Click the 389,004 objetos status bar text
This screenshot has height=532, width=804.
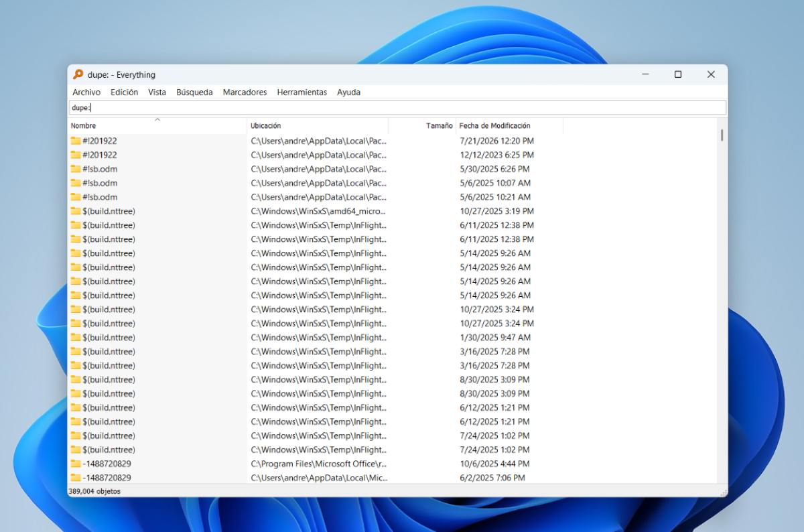pos(94,491)
